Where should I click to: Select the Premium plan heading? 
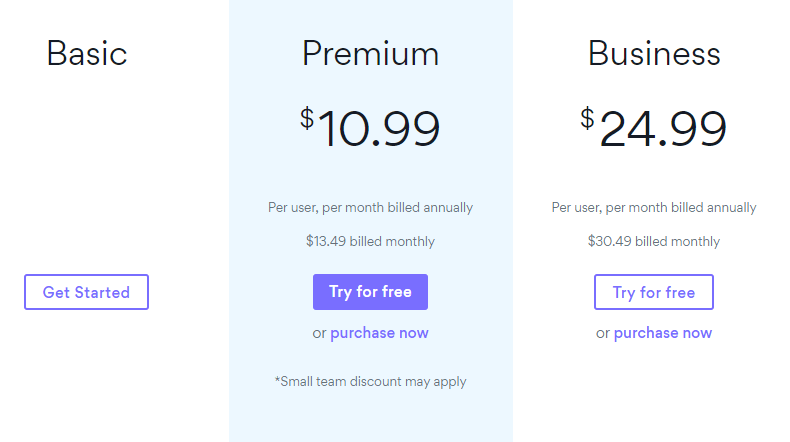[370, 53]
